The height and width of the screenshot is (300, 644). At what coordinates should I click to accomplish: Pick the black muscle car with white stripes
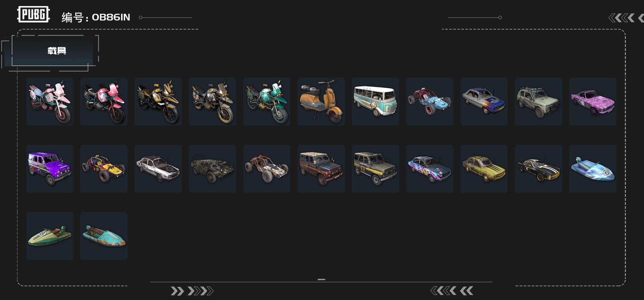pos(538,169)
